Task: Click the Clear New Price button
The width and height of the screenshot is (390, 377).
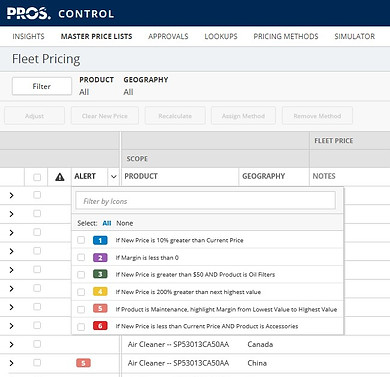Action: tap(105, 116)
